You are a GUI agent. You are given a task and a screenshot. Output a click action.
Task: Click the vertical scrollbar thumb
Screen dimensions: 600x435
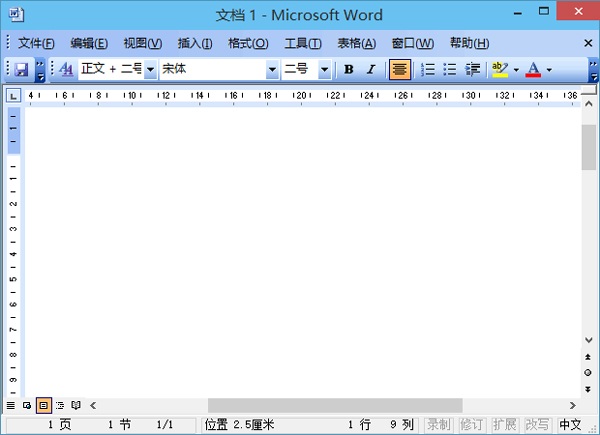click(589, 147)
